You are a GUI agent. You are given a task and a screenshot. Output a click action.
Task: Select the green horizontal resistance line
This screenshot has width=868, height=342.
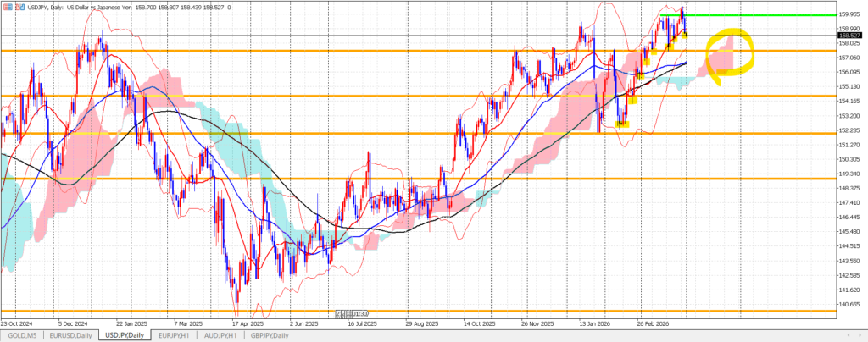pyautogui.click(x=763, y=15)
